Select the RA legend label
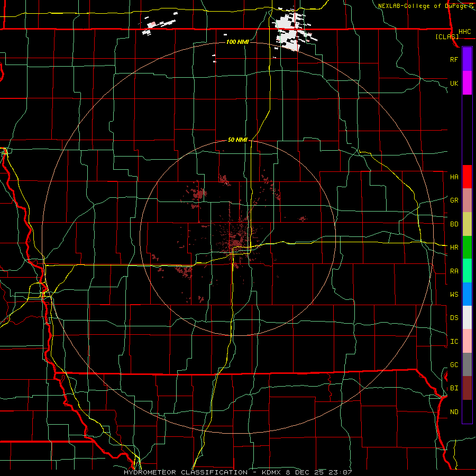Image resolution: width=476 pixels, height=476 pixels. (x=454, y=271)
